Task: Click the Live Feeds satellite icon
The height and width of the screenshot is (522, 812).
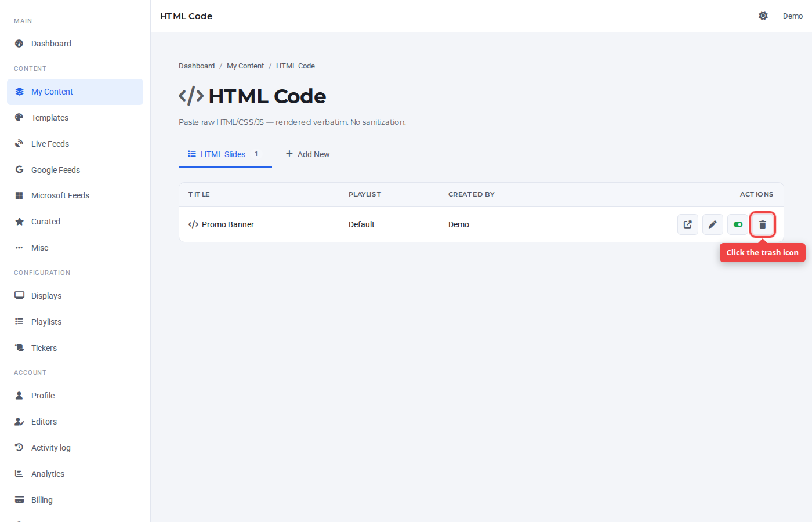Action: point(19,144)
